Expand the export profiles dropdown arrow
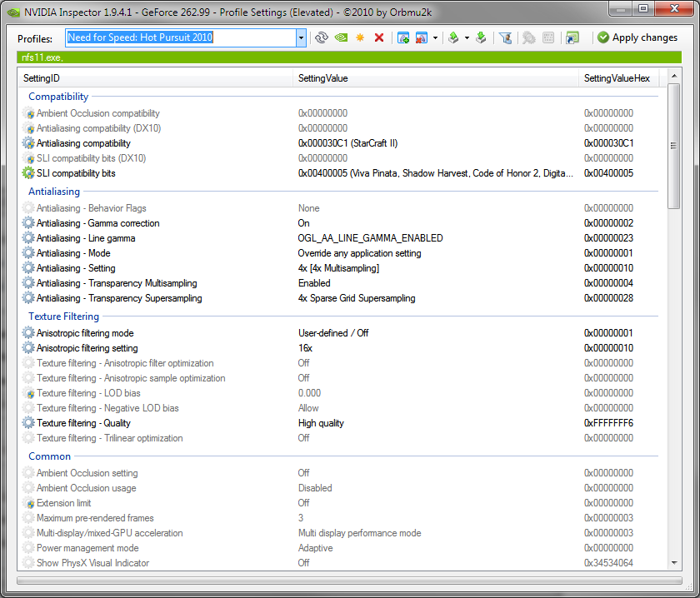Screen dimensions: 700x598 467,37
